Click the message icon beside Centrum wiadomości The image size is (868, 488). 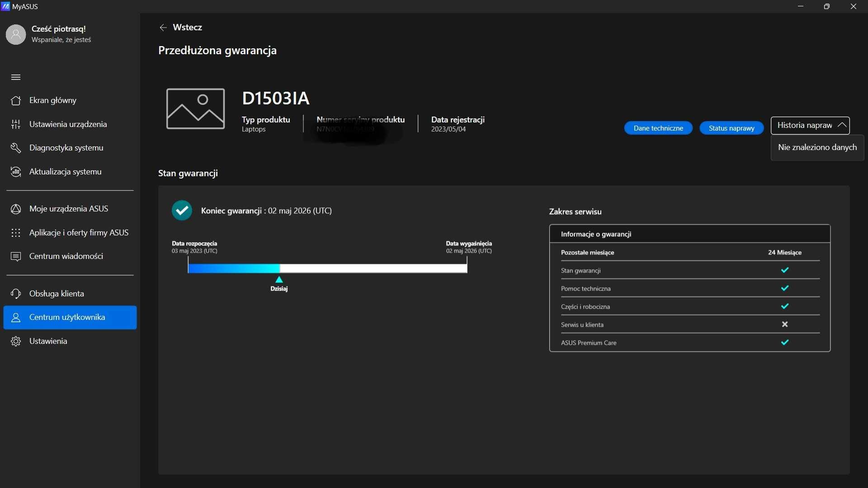pos(16,256)
